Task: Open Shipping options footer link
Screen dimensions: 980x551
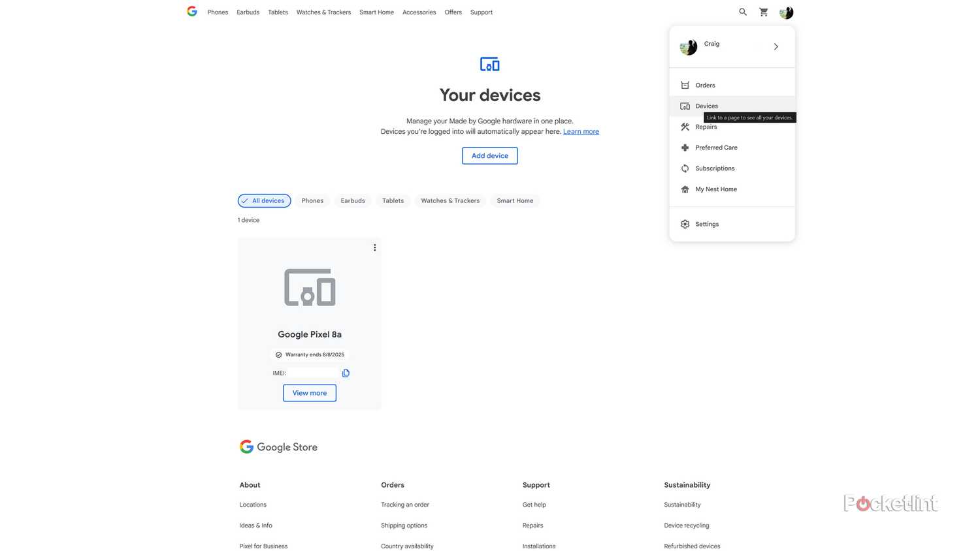Action: [404, 526]
